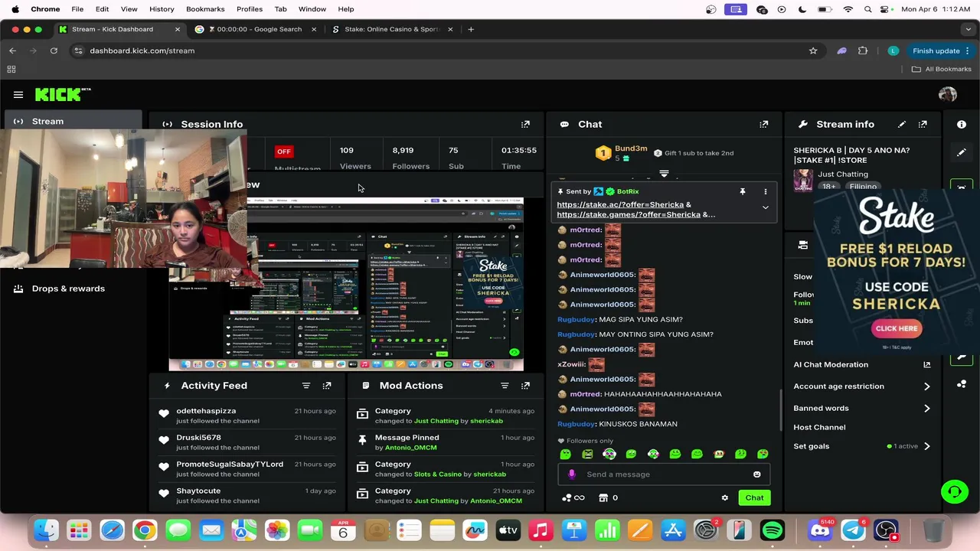Open the emoji picker in chat box
The image size is (980, 551).
coord(756,474)
